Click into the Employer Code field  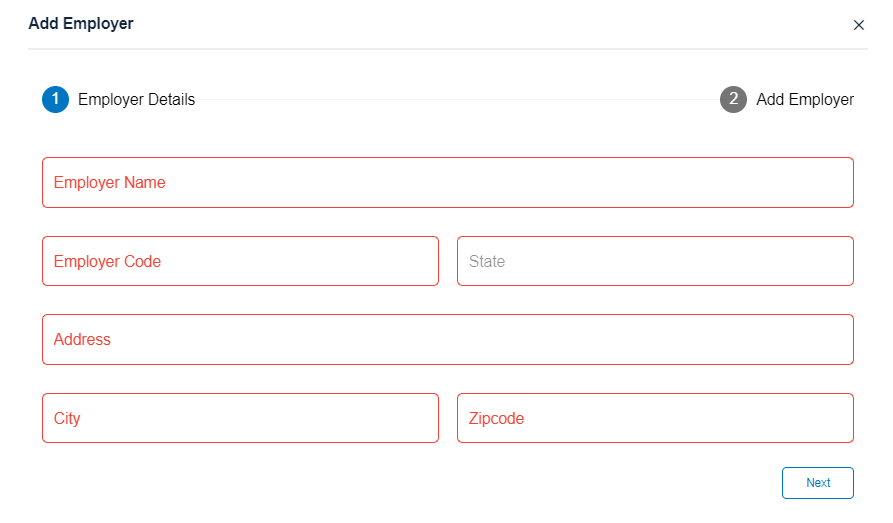(x=240, y=262)
